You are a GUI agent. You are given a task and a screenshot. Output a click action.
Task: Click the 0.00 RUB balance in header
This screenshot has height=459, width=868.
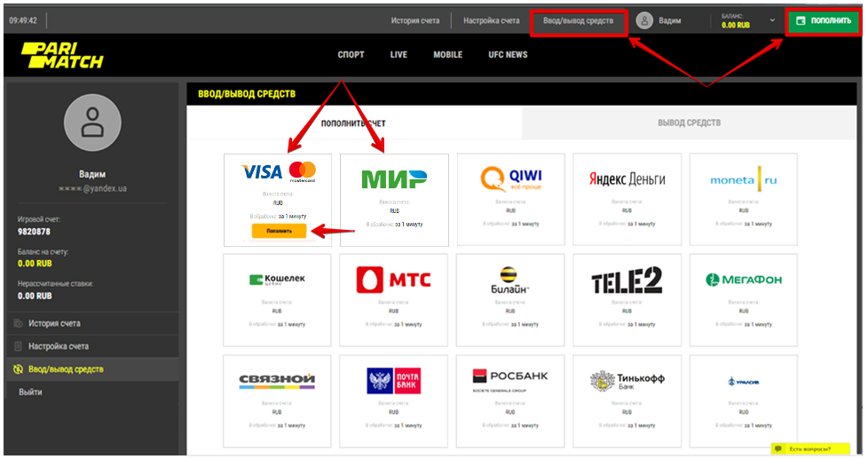736,25
